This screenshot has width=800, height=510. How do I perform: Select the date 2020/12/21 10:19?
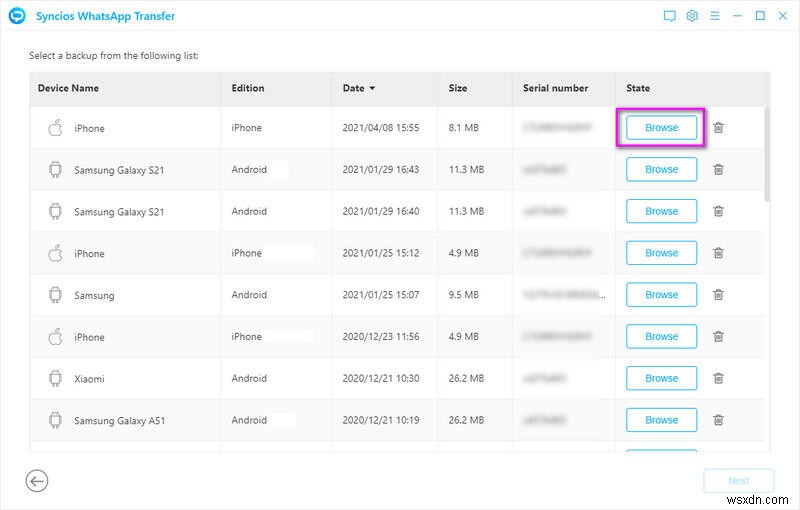pos(381,420)
